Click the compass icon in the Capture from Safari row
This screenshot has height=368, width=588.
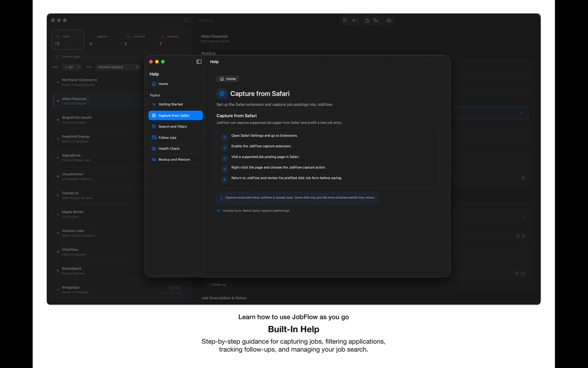[154, 116]
